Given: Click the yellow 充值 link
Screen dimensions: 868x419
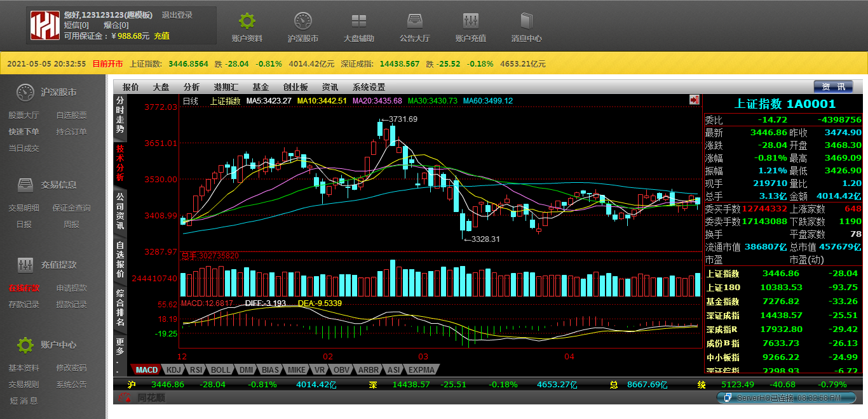Looking at the screenshot, I should pos(161,36).
